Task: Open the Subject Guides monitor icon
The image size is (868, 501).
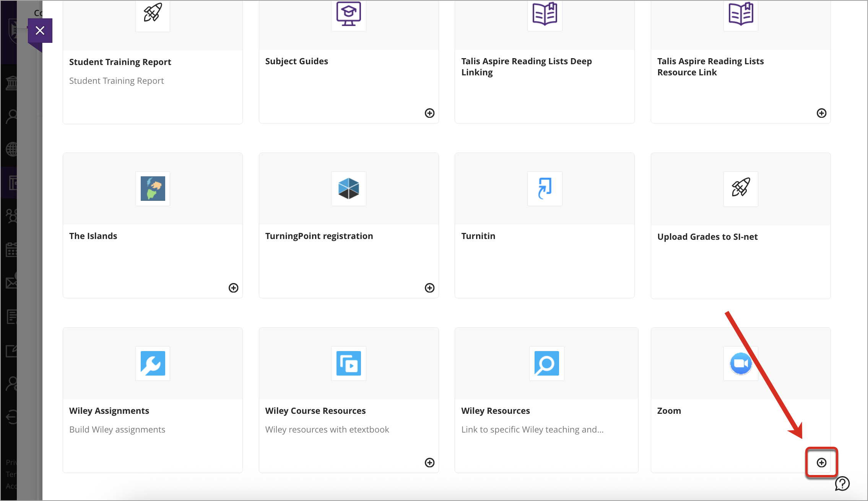Action: (349, 14)
